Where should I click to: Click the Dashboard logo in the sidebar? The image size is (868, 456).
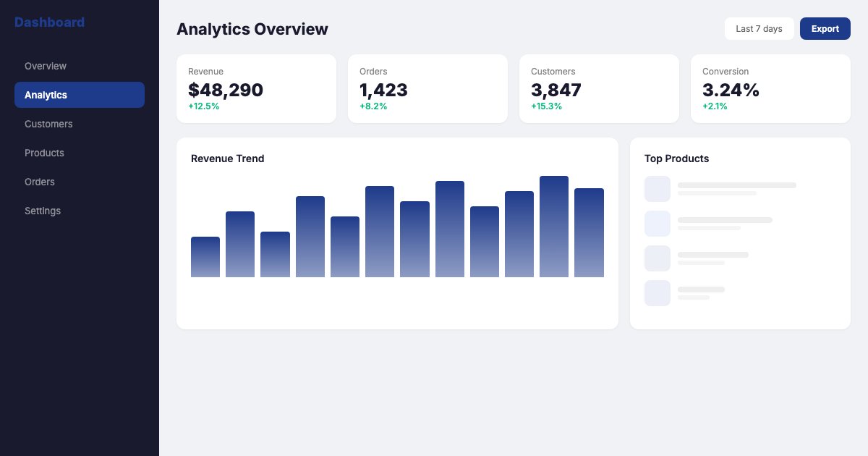49,22
